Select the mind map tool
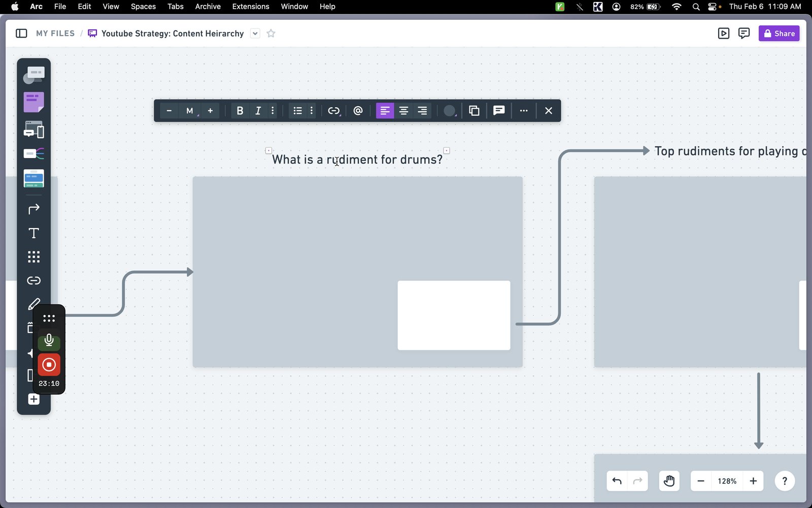Screen dimensions: 812x508 pyautogui.click(x=33, y=153)
